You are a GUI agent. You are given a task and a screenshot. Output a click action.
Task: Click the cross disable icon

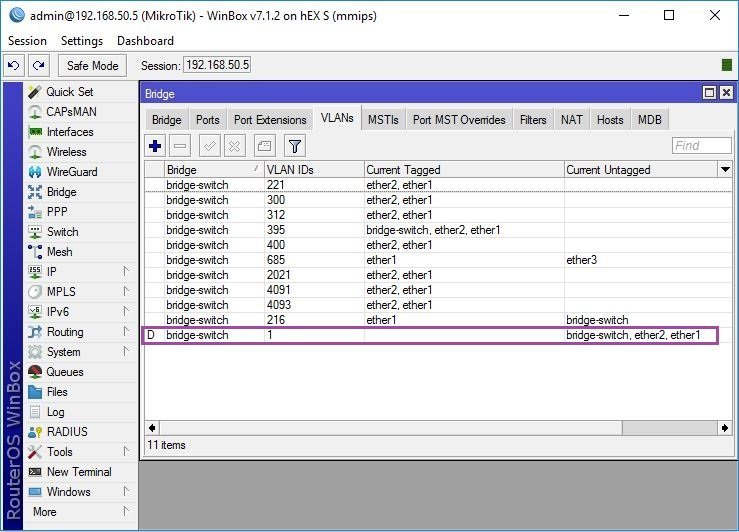coord(234,146)
